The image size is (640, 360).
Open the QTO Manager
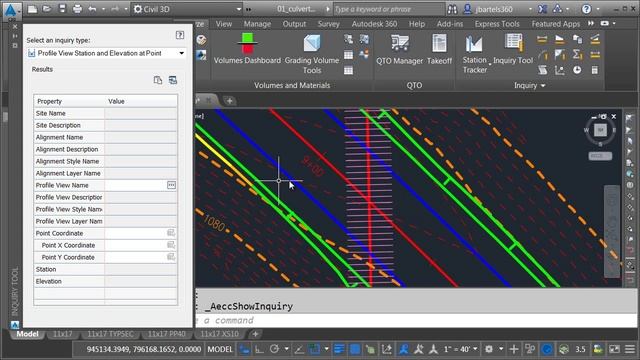[x=399, y=50]
